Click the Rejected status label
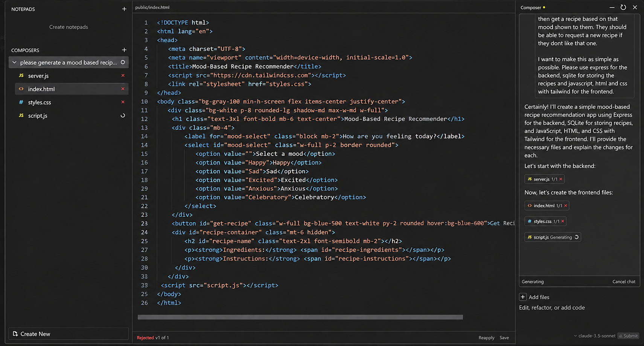Image resolution: width=644 pixels, height=346 pixels. coord(145,338)
